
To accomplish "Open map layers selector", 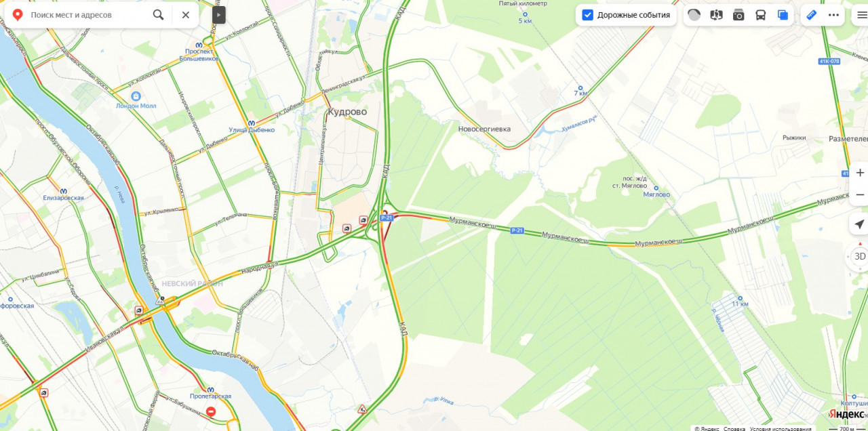I will [783, 15].
